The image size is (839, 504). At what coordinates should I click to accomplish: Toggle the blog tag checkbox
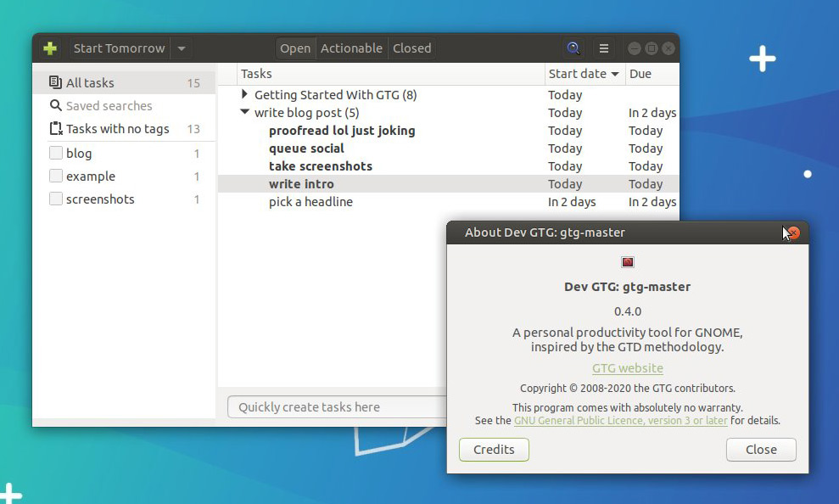[56, 153]
